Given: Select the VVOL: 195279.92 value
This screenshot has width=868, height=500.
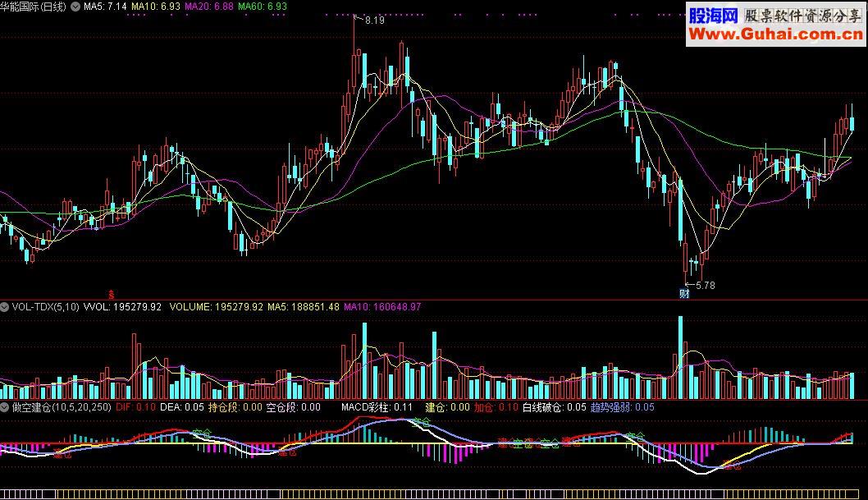Looking at the screenshot, I should [x=122, y=307].
